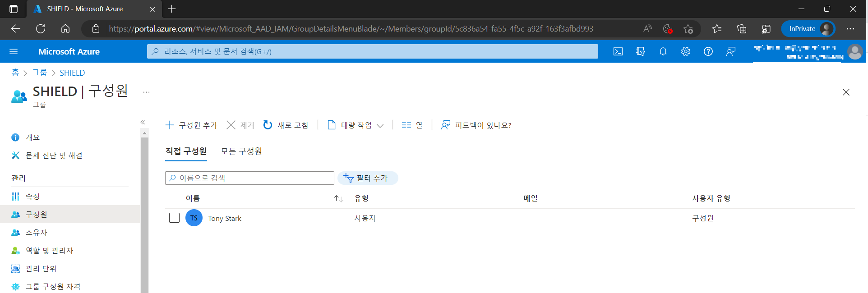Open the tab actions menu icon

(x=14, y=9)
